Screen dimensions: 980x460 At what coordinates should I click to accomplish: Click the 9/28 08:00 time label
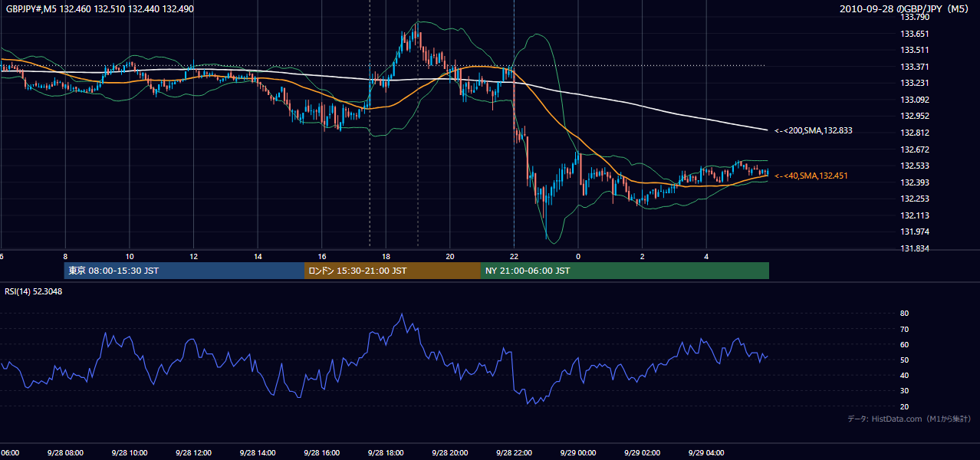tap(65, 452)
